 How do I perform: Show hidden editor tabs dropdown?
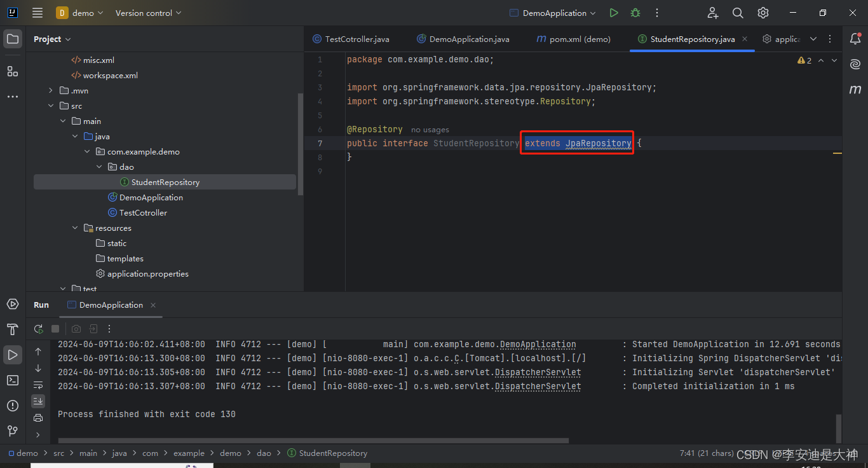(813, 39)
